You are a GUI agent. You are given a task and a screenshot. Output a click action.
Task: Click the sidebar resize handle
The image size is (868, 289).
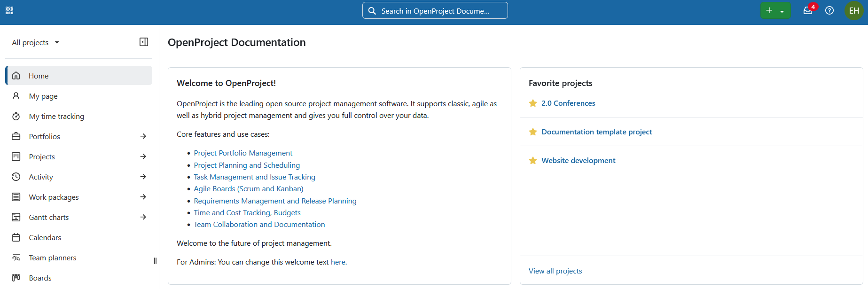pyautogui.click(x=155, y=261)
